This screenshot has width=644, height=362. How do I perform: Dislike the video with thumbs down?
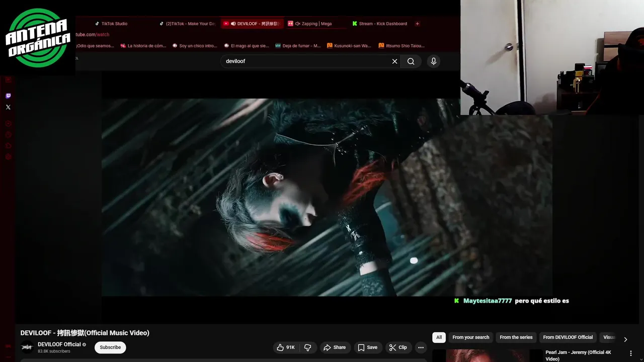point(308,347)
